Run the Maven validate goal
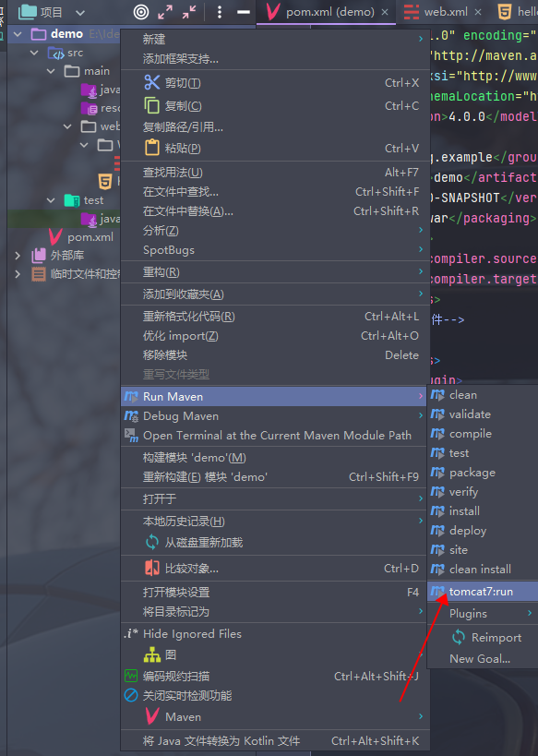 (x=483, y=414)
